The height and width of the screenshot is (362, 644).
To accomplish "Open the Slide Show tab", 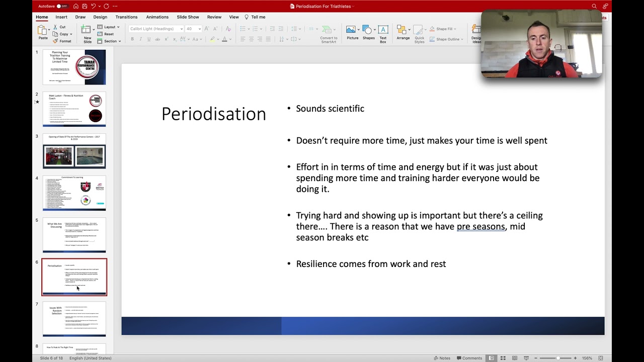I will coord(188,17).
